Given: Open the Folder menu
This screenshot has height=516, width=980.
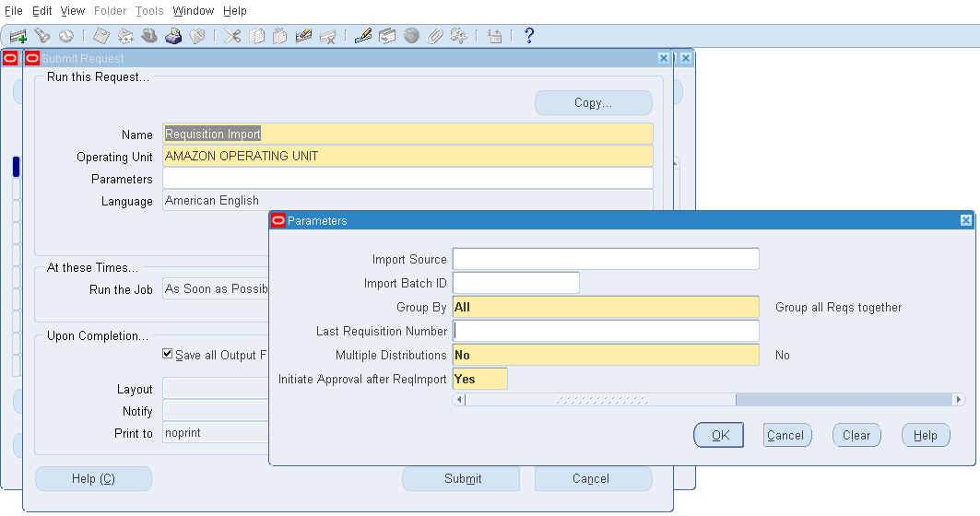Looking at the screenshot, I should [x=110, y=11].
